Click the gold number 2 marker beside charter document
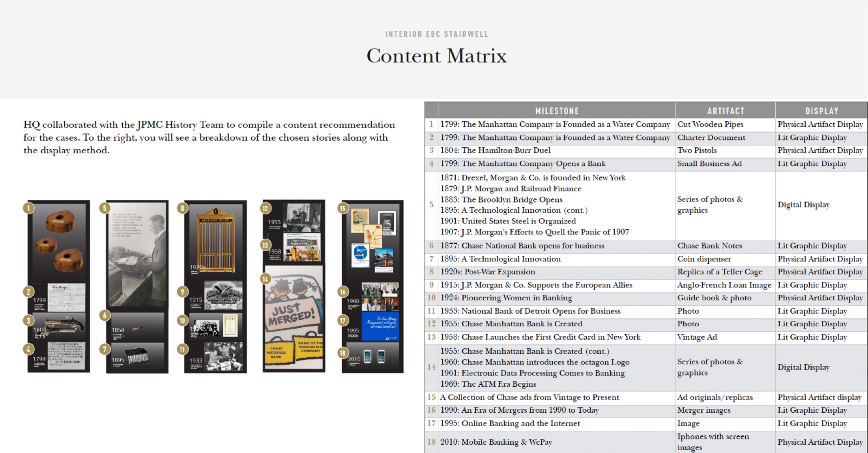 [x=28, y=292]
